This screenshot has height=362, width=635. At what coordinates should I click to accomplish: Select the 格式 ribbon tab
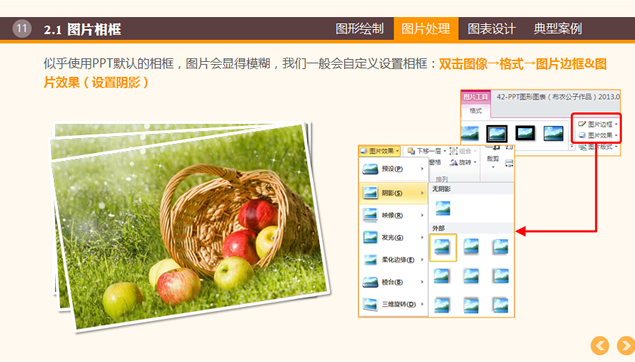pyautogui.click(x=475, y=110)
